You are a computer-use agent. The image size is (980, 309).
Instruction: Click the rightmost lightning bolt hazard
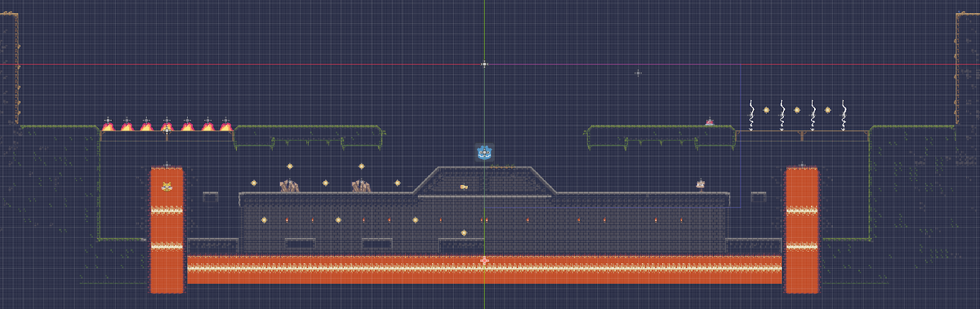coord(843,116)
